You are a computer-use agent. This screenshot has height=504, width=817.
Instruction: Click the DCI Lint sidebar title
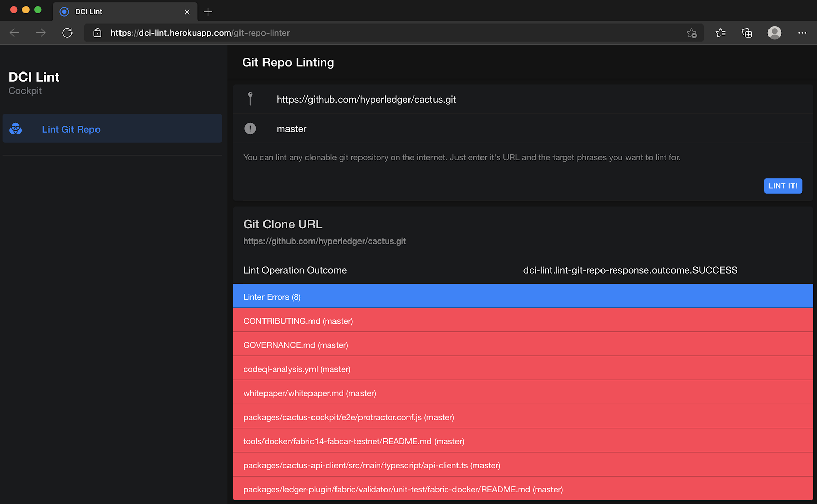click(x=34, y=77)
